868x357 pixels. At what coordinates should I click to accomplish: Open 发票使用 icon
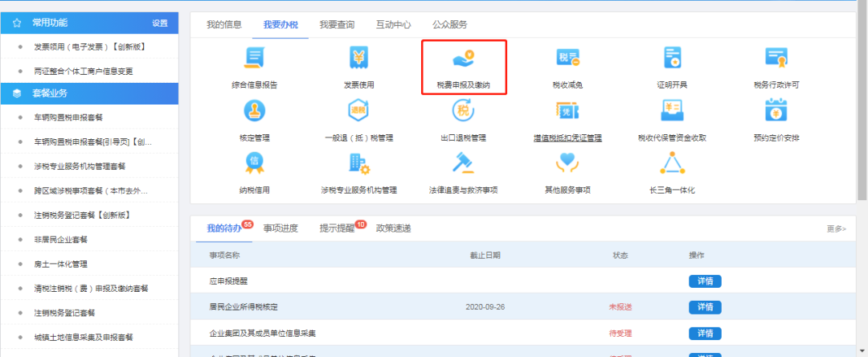pyautogui.click(x=358, y=58)
